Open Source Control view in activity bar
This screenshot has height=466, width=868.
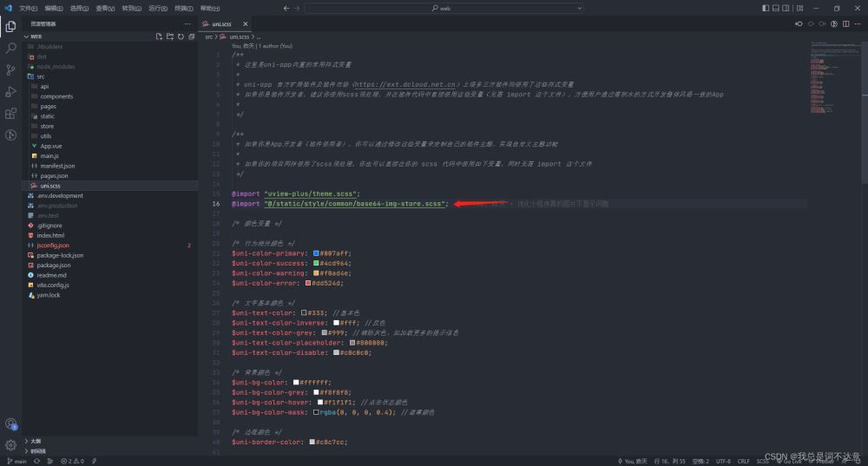(10, 70)
